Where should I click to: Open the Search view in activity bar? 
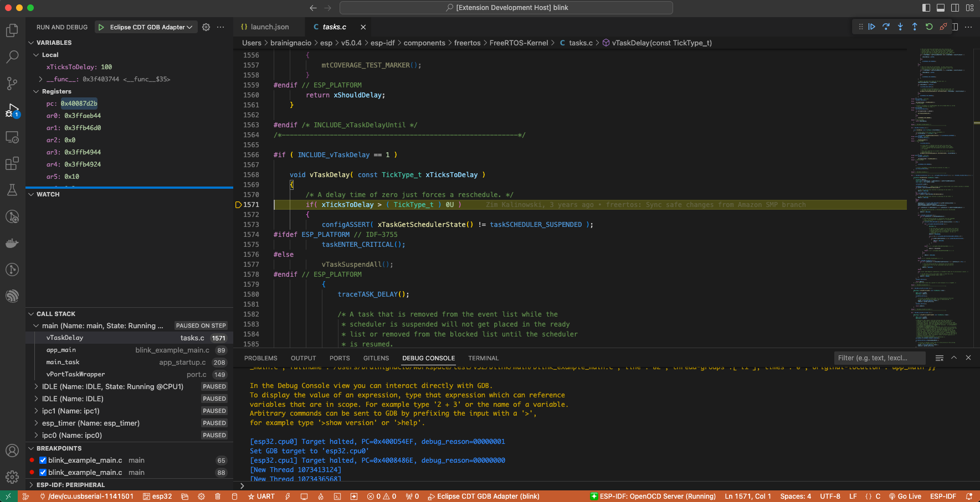(x=12, y=56)
